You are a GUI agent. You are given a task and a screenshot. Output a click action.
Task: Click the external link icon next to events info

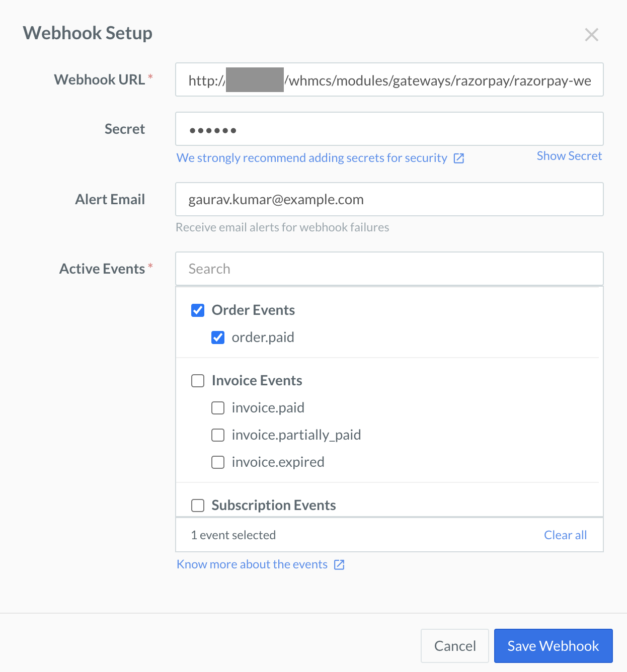pos(339,564)
